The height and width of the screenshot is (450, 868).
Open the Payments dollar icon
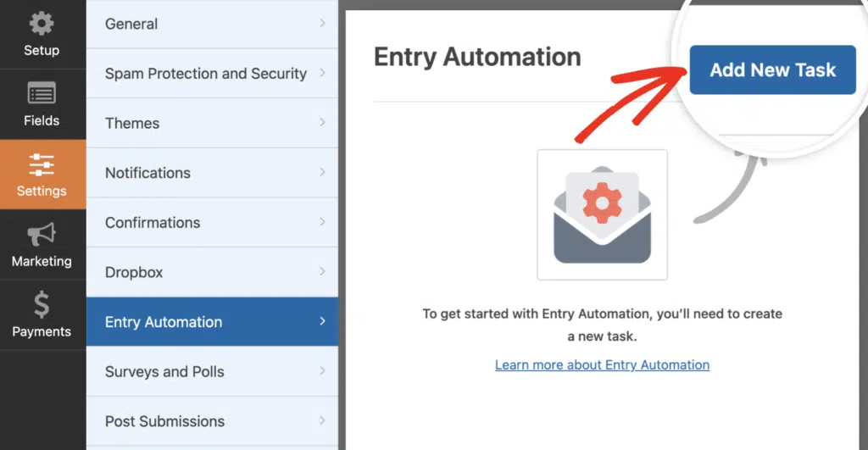pos(42,305)
